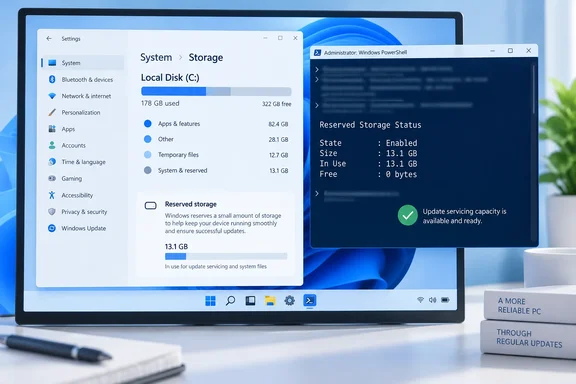This screenshot has height=384, width=576.
Task: Click the Gaming controller icon
Action: click(52, 178)
